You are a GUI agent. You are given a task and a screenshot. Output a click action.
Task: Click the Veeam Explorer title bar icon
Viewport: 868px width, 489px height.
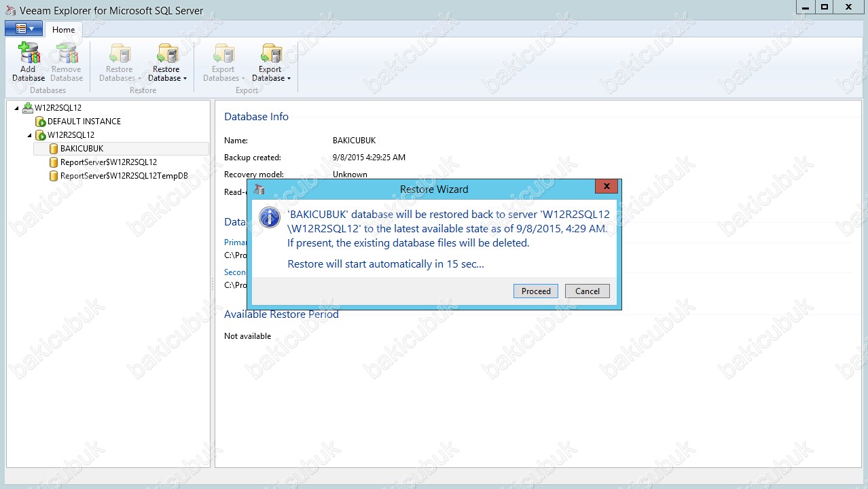tap(10, 10)
